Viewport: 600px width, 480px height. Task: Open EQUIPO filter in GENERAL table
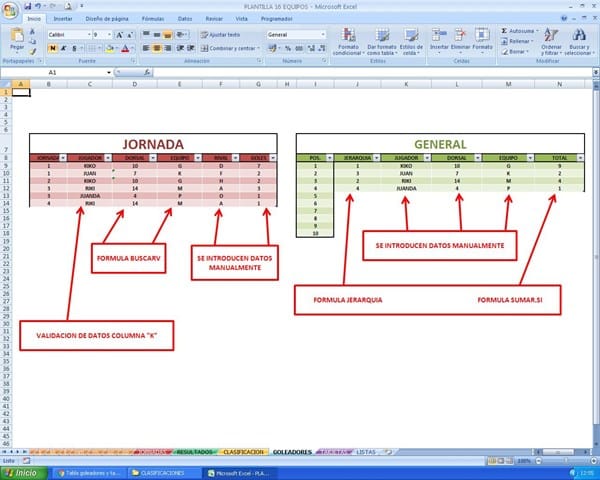click(x=530, y=158)
